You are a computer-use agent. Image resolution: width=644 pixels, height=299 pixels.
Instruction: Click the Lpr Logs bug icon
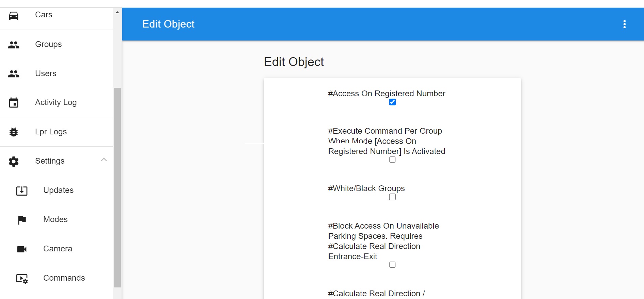click(14, 132)
